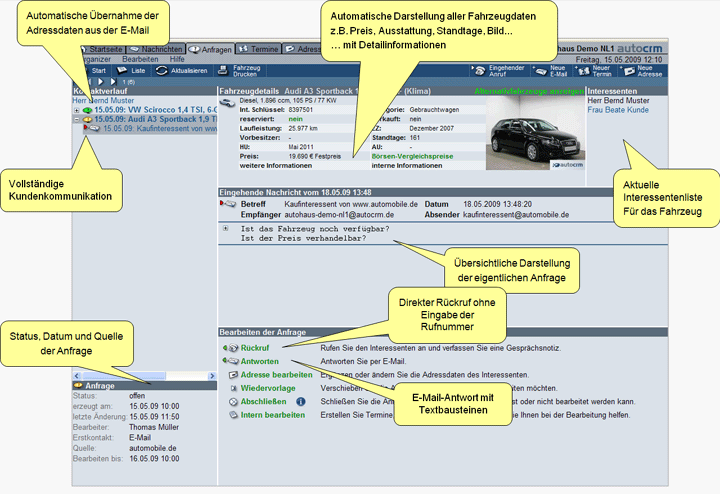Click the Liste toolbar icon

point(122,70)
